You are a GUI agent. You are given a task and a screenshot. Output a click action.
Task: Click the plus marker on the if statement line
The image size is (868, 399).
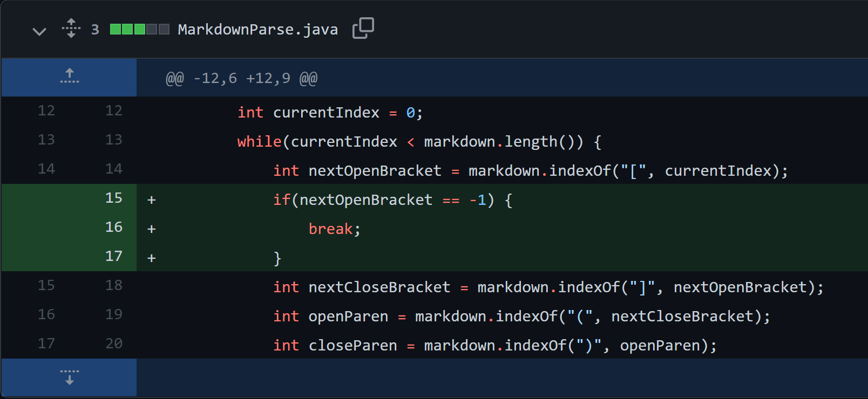pos(152,200)
